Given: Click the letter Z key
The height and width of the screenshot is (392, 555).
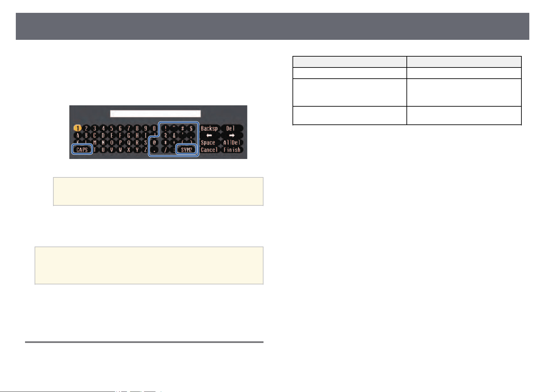Looking at the screenshot, I should click(146, 150).
